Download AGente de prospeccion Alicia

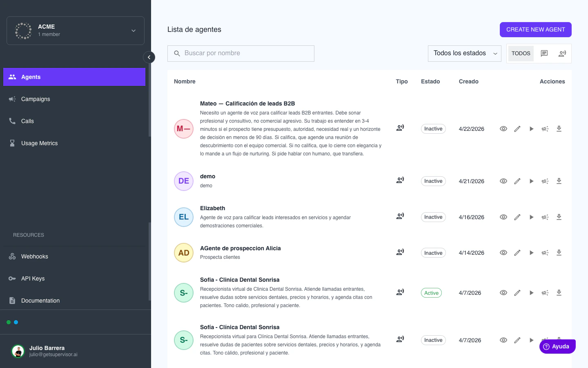pos(559,253)
